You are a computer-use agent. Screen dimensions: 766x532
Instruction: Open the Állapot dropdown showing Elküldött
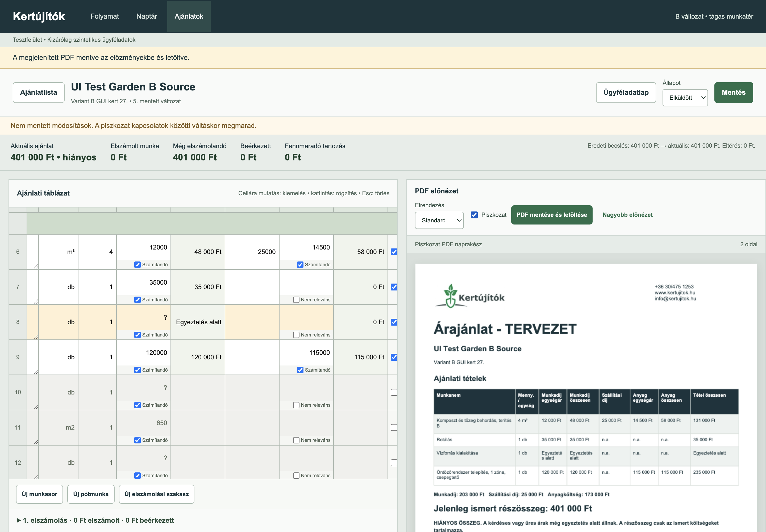[685, 98]
